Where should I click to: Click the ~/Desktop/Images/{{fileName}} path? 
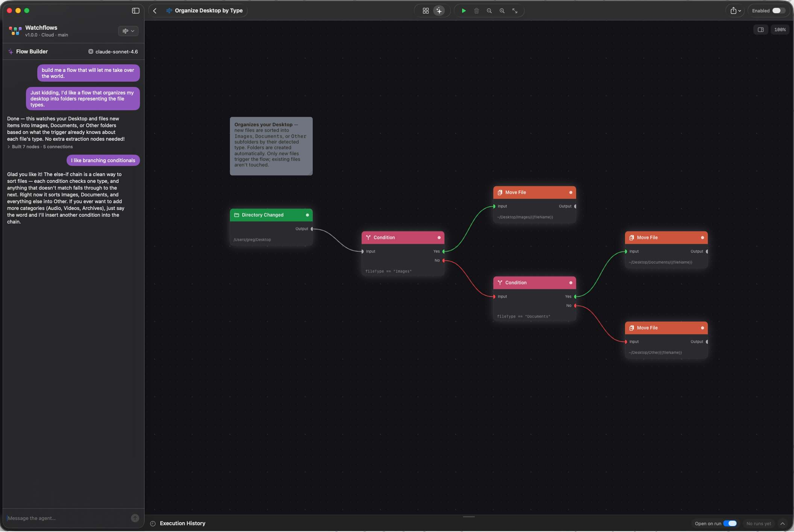pyautogui.click(x=525, y=217)
